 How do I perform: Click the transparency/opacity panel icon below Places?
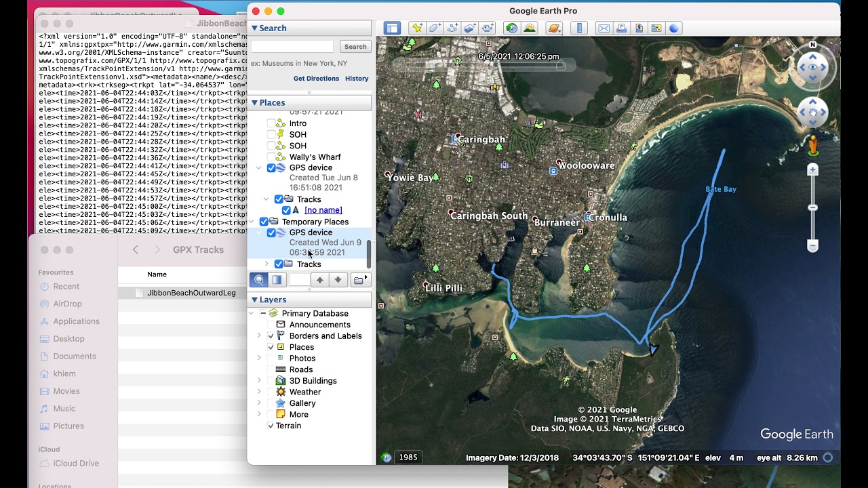277,280
